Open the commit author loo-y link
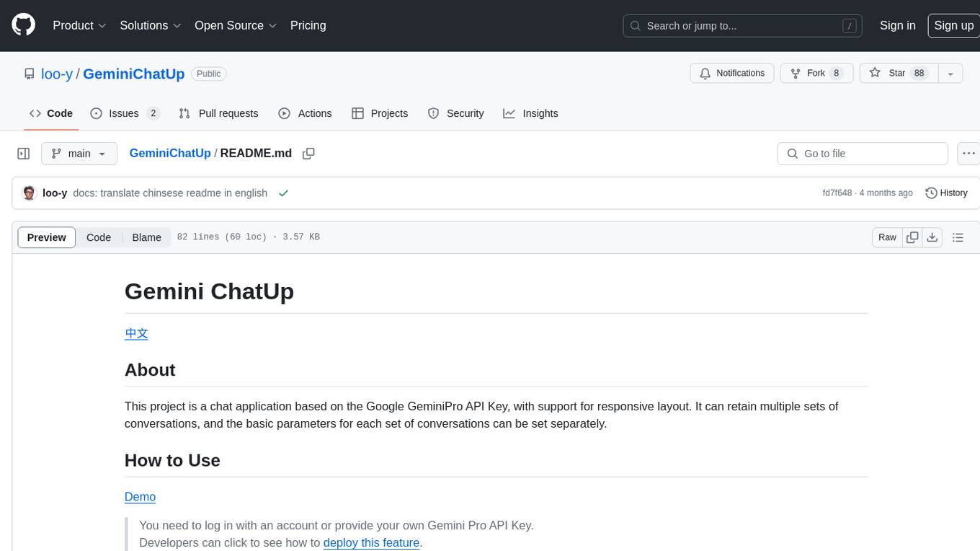This screenshot has height=551, width=980. [55, 193]
